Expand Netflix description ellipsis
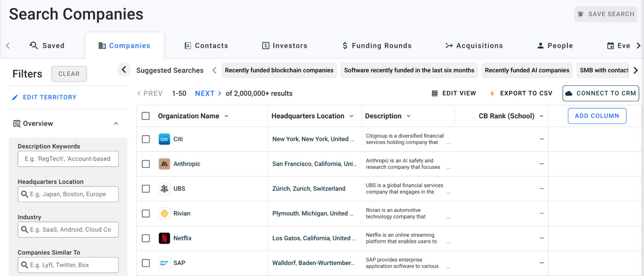This screenshot has height=276, width=644. 448,242
